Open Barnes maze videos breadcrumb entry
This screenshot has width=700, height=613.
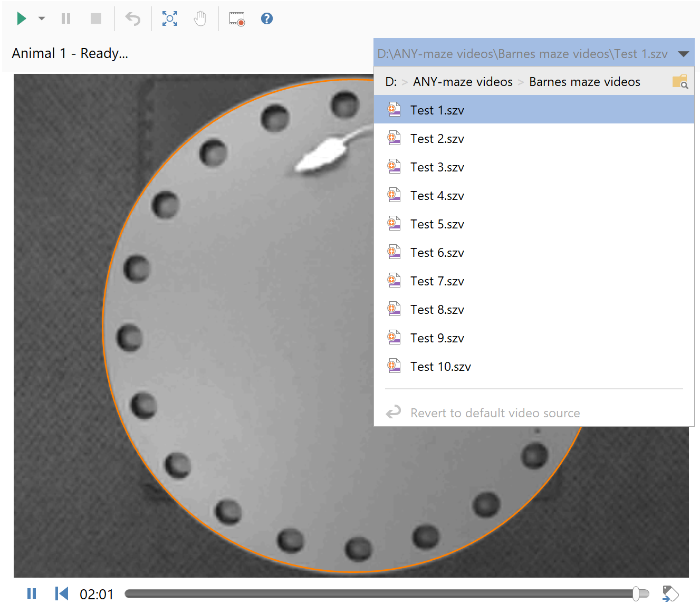(584, 82)
